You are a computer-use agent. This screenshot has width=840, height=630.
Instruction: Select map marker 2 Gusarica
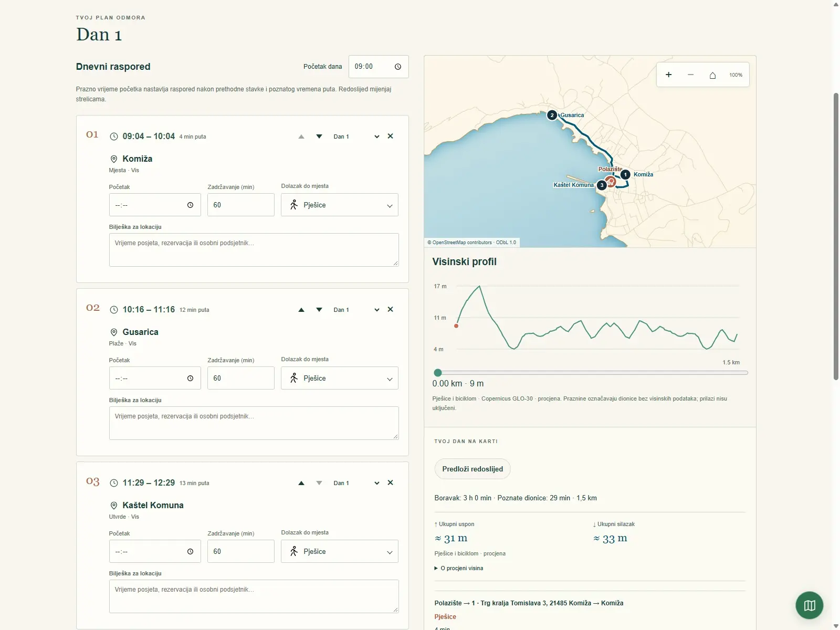click(x=552, y=115)
